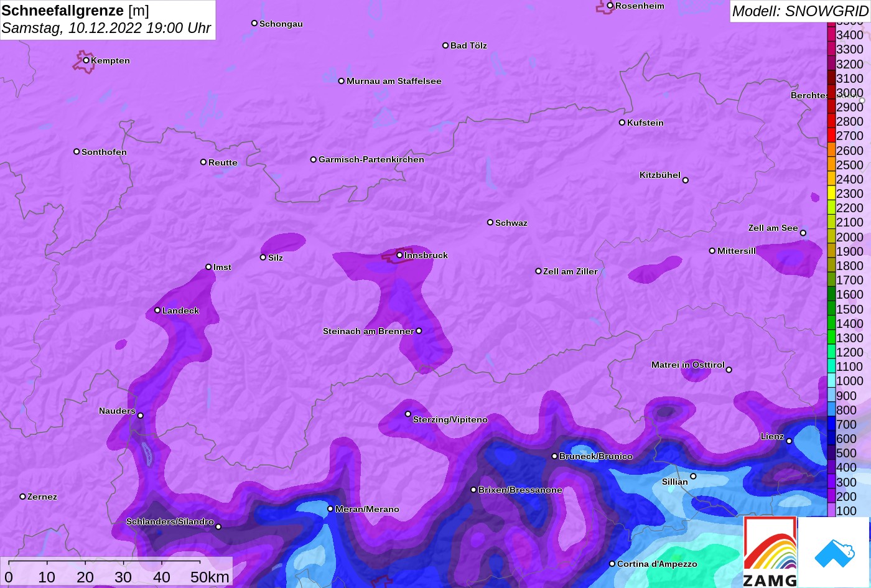Select the 700 blue legend swatch
The width and height of the screenshot is (871, 588).
tap(831, 424)
